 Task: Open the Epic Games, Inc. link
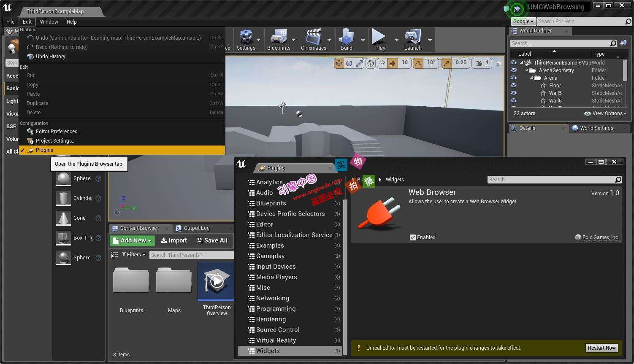click(601, 237)
